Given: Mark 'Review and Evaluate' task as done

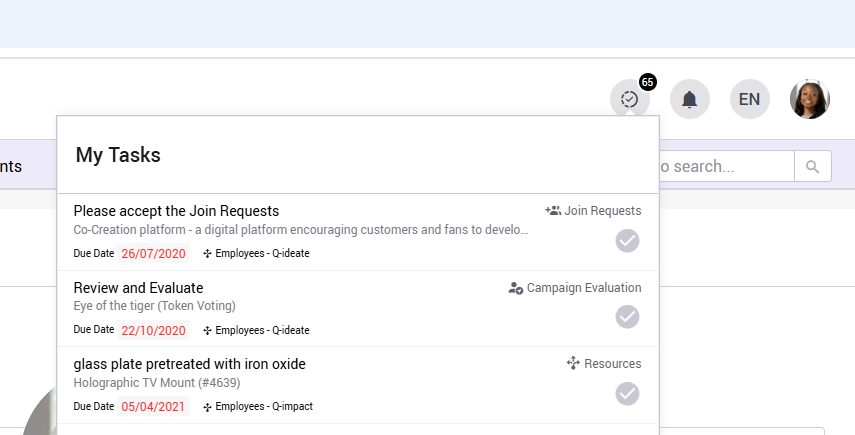Looking at the screenshot, I should coord(628,317).
